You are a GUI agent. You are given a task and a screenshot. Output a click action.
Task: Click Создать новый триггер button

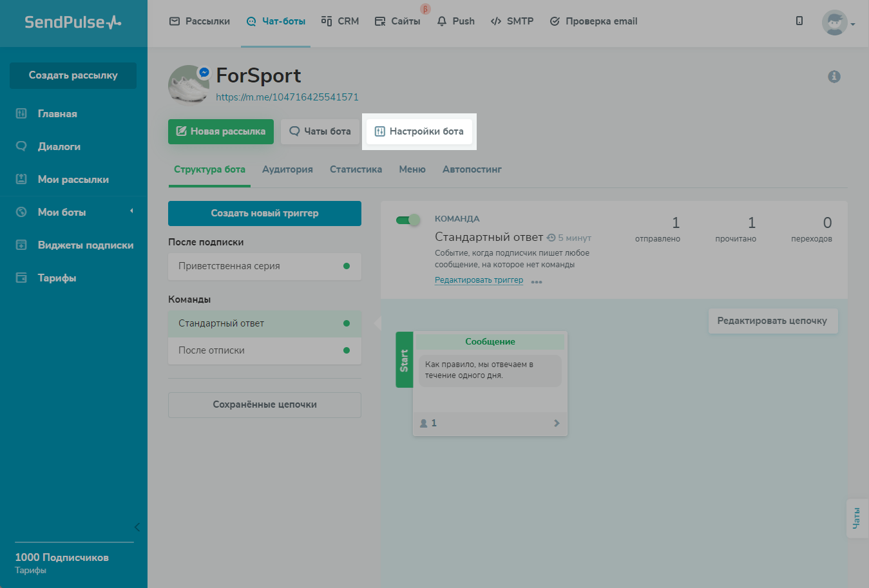265,213
